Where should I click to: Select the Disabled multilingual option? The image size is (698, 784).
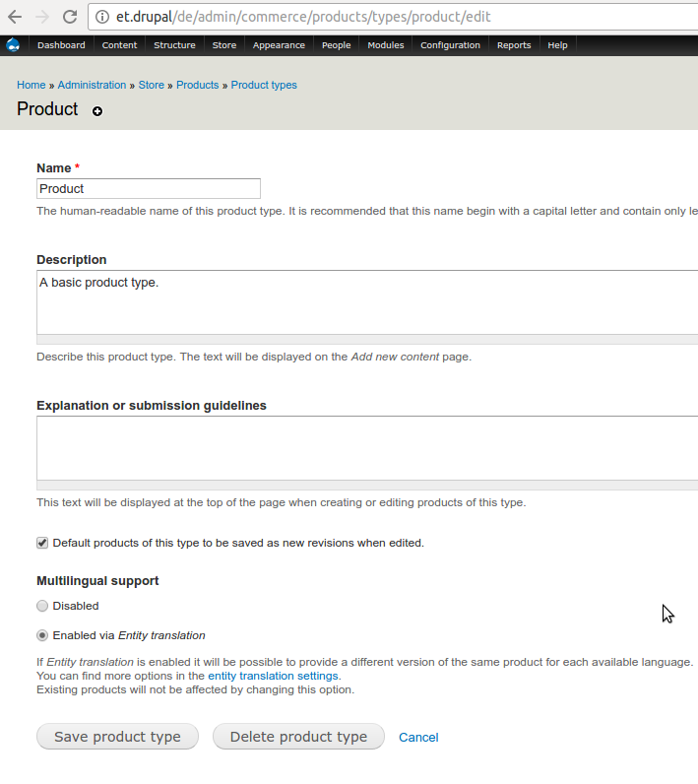point(42,606)
